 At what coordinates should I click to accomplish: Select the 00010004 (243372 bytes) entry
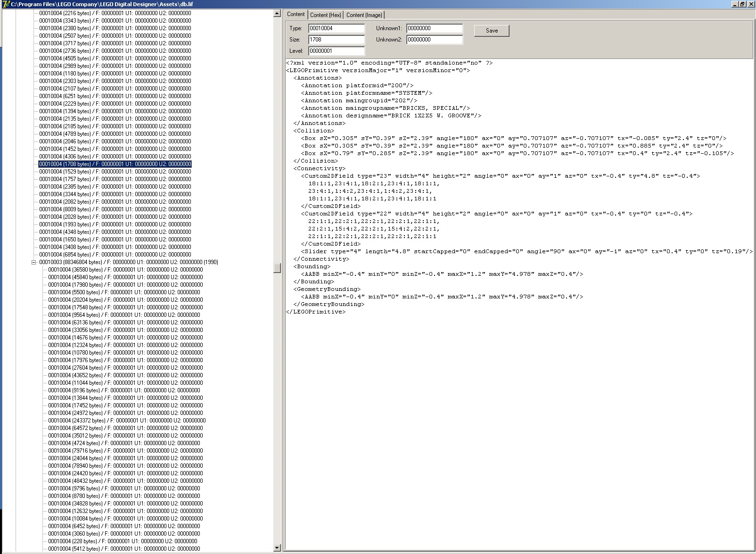[127, 421]
